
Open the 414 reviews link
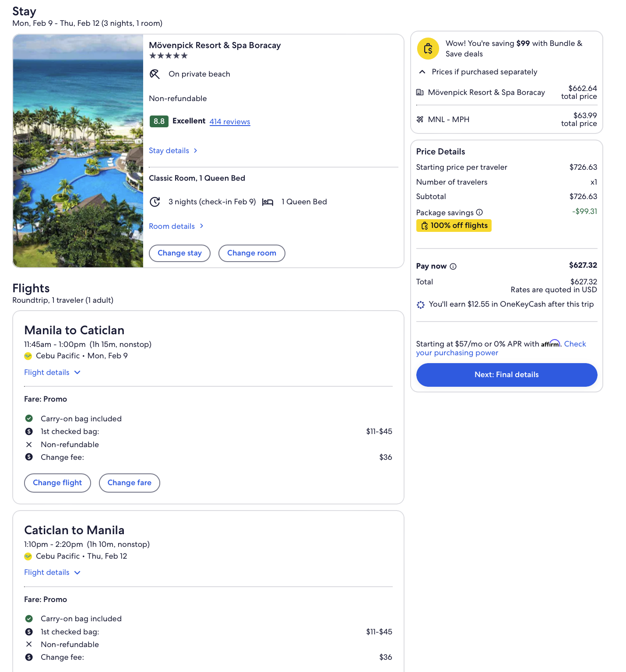230,122
